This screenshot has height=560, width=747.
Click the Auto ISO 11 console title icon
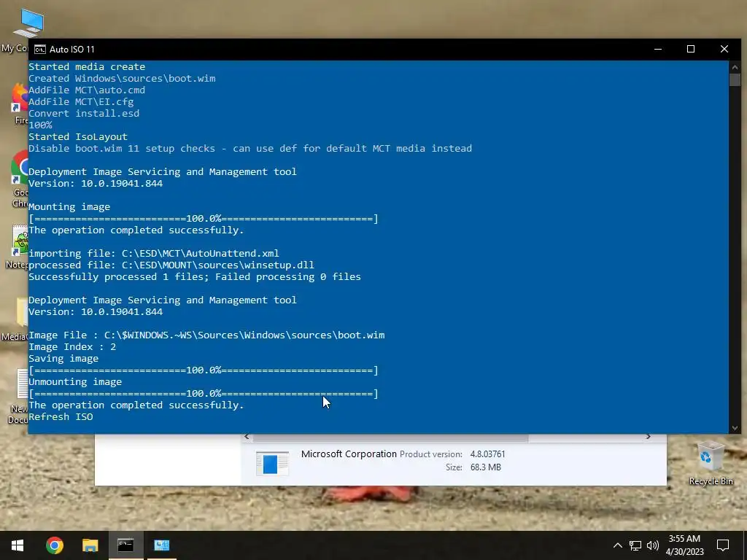40,50
